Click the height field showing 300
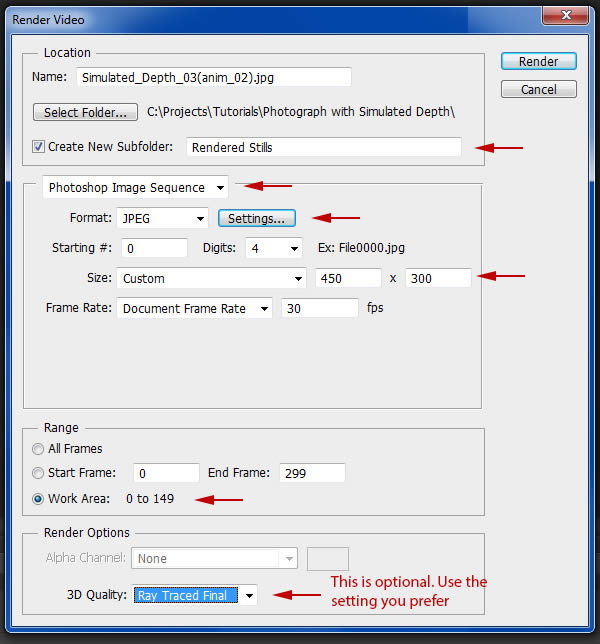 coord(438,278)
